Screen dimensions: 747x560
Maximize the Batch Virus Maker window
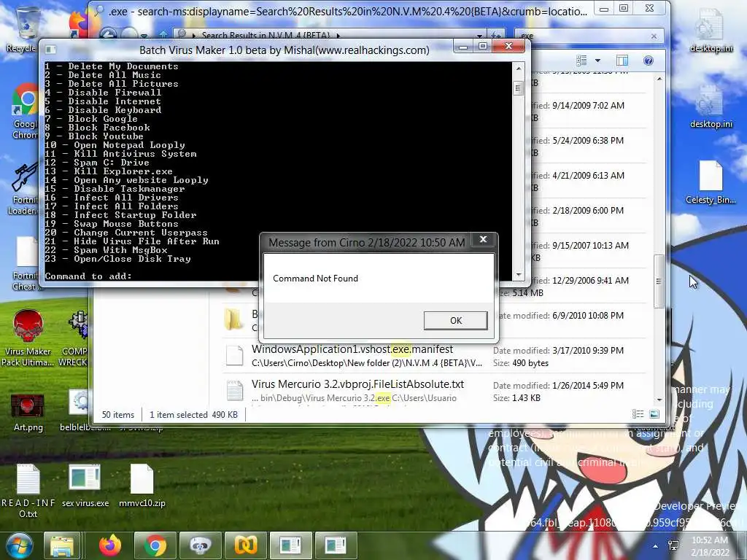coord(483,46)
